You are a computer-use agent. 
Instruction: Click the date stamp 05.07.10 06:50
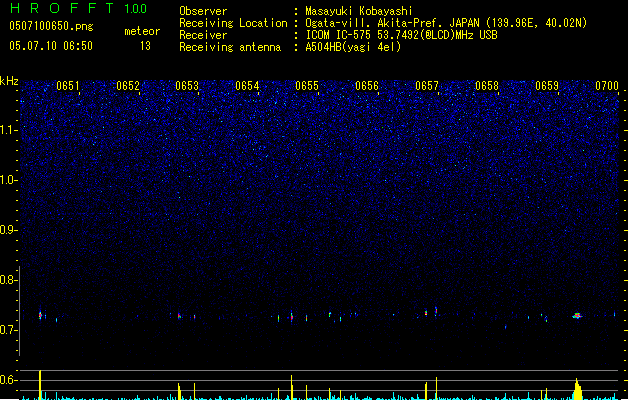[51, 46]
